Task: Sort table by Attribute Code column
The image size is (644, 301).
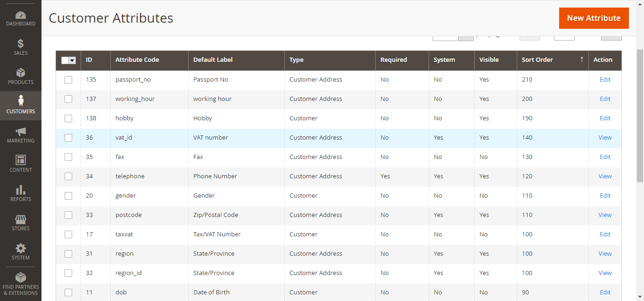Action: [137, 60]
